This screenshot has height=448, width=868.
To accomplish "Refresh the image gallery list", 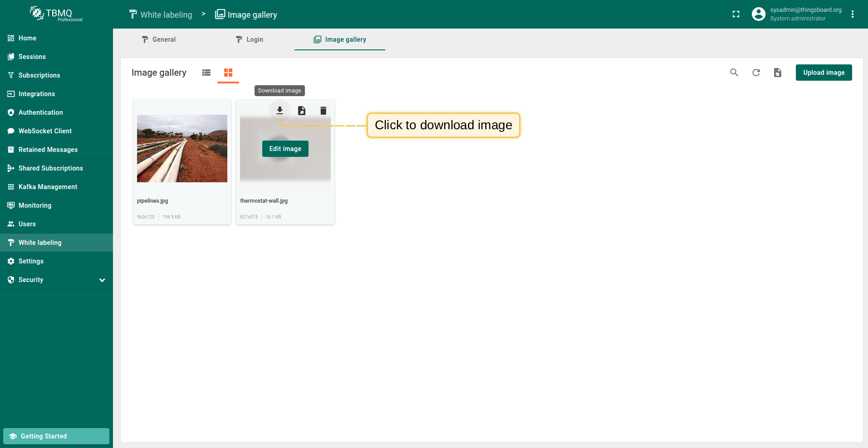I will point(756,73).
